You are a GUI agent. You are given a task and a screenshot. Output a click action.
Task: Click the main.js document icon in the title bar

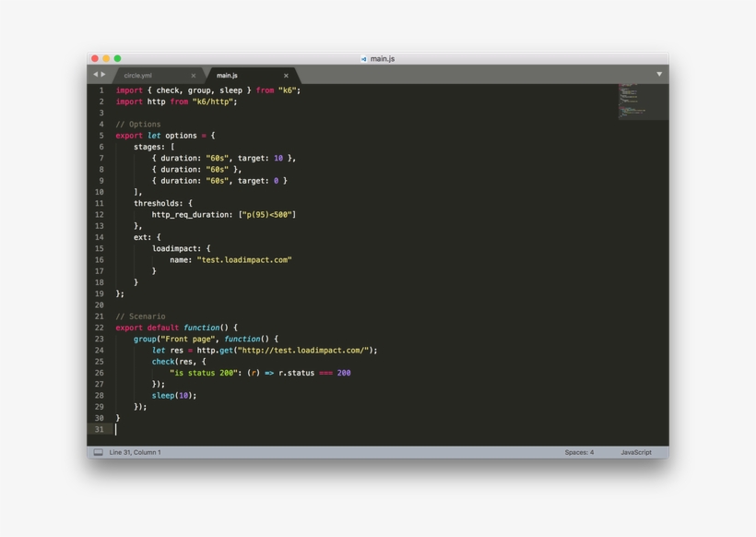[x=362, y=57]
